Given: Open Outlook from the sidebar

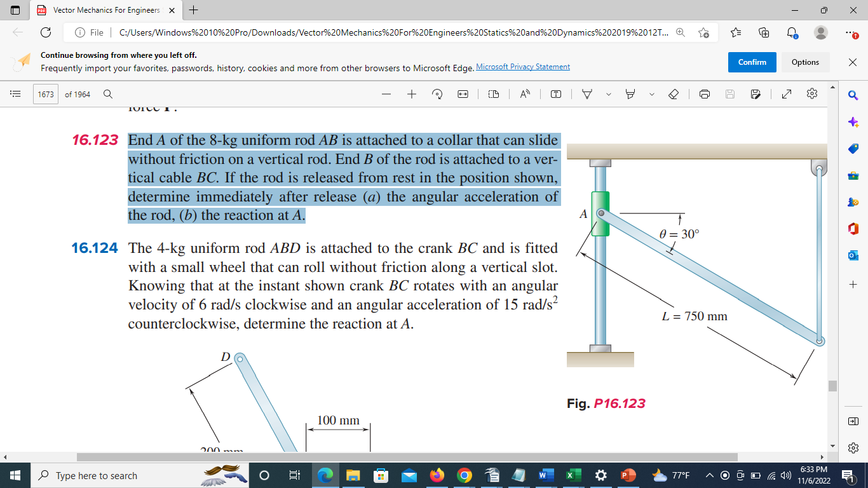Looking at the screenshot, I should 855,254.
